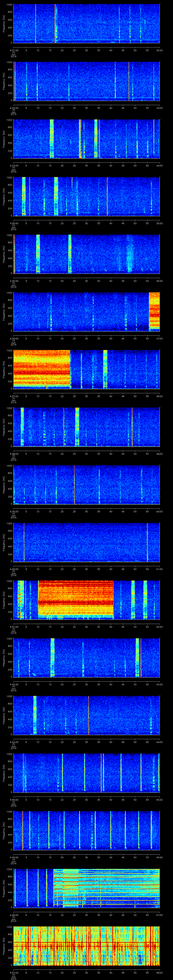Viewport: 173px width, 980px height.
Task: Open the spectrogram panel starting at 4:45:00
Action: tap(87, 831)
